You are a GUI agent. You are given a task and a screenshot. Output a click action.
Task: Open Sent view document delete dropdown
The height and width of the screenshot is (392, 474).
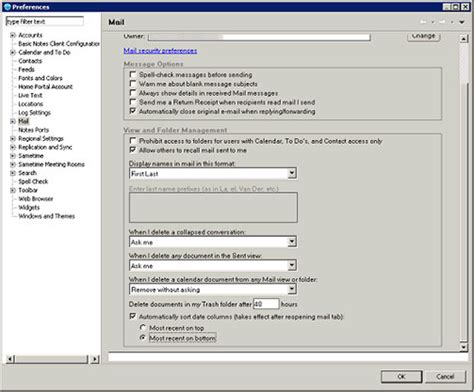point(292,265)
